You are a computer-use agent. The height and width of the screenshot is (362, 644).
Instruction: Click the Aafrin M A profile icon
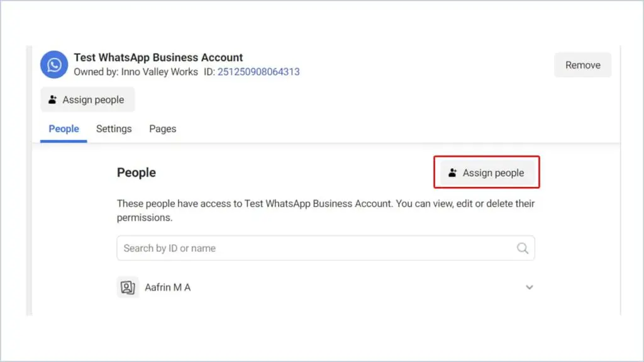[x=128, y=287]
